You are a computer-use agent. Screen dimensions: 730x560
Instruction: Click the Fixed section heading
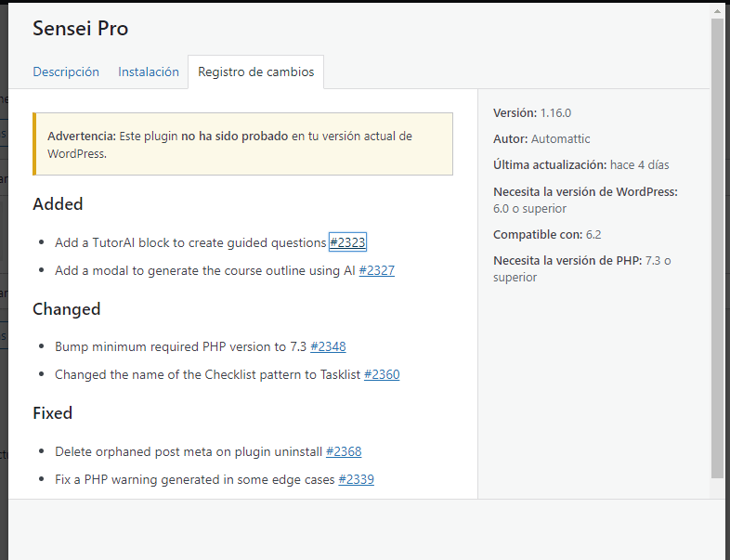[x=53, y=413]
